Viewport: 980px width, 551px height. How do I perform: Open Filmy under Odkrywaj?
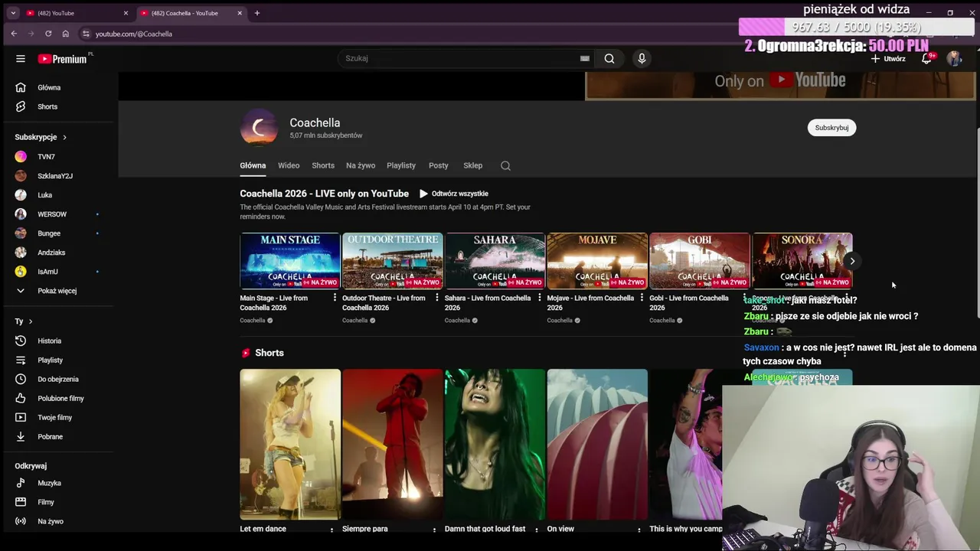(x=57, y=502)
